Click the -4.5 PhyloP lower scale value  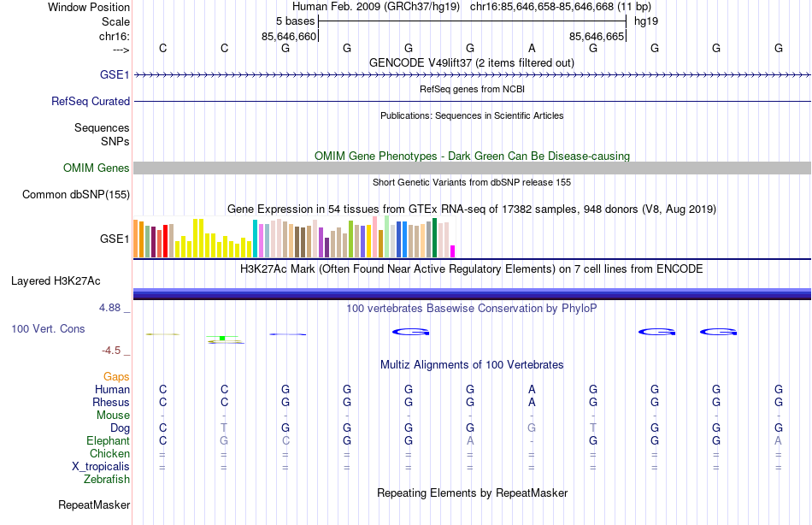coord(111,351)
